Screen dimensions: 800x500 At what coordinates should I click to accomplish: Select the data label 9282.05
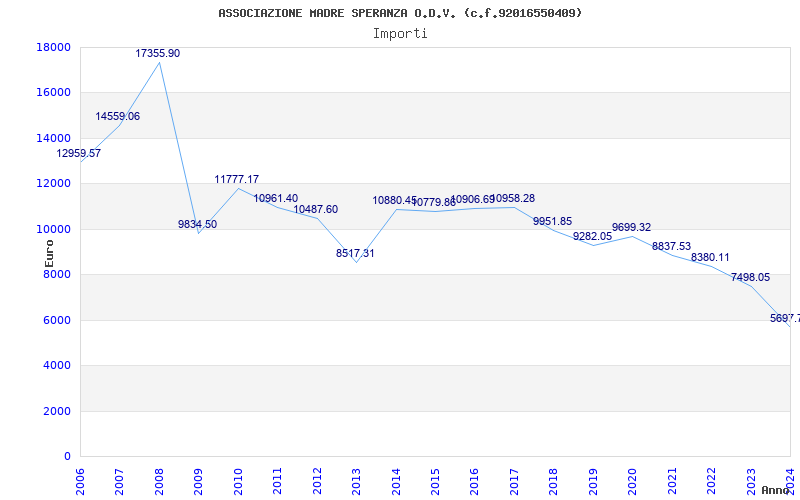coord(592,236)
